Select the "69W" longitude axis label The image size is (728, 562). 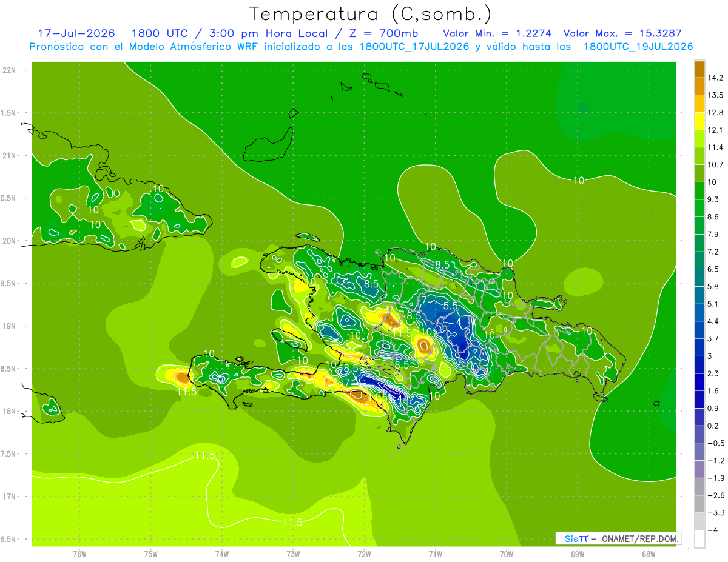click(x=578, y=554)
